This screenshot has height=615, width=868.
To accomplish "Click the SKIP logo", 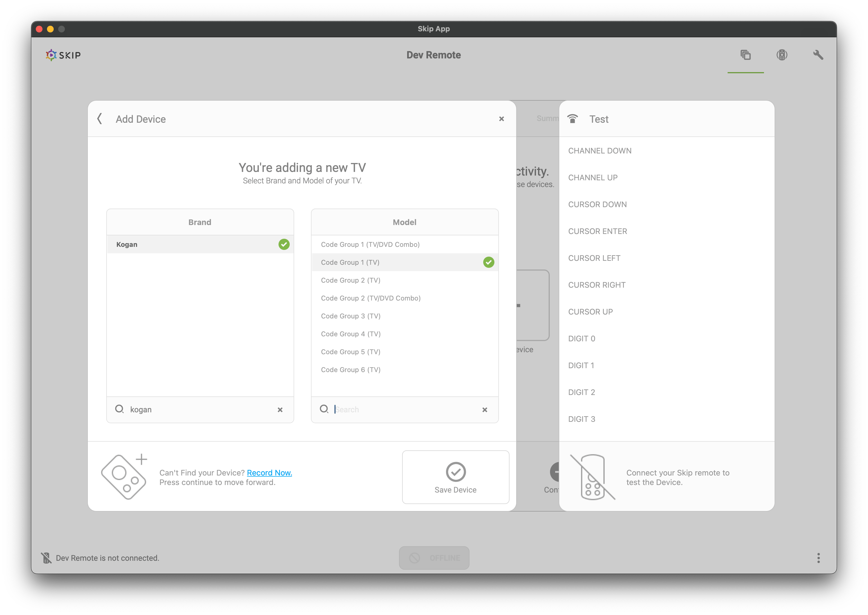I will 63,55.
